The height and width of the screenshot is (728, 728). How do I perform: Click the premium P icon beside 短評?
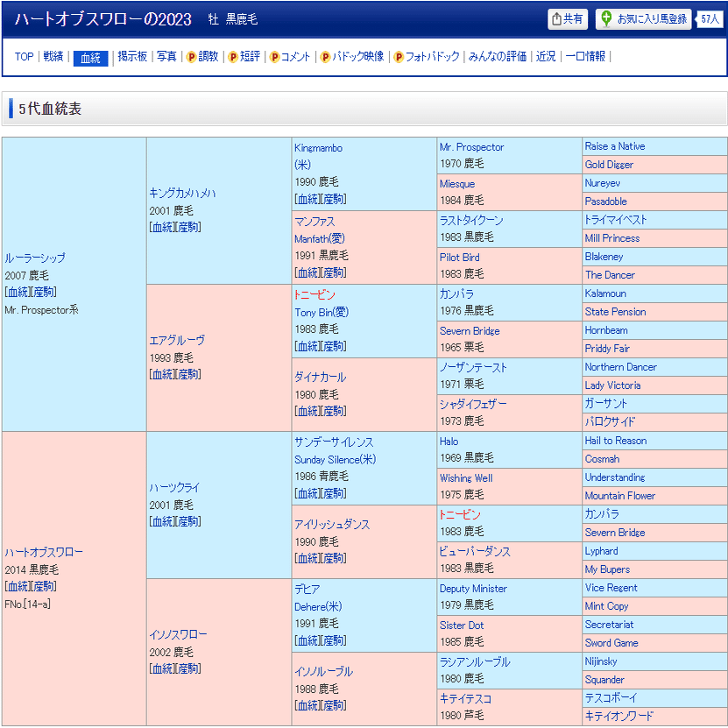[233, 57]
